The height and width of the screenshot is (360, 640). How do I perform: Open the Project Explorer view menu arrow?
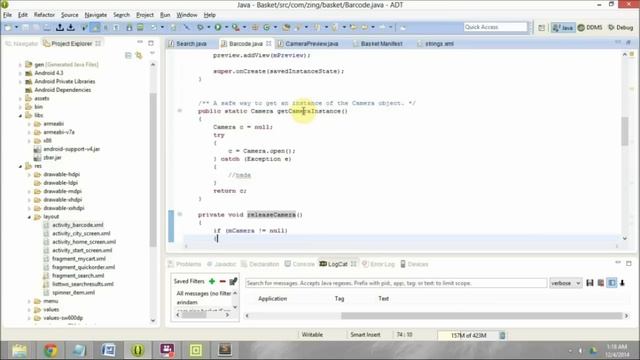tap(152, 53)
